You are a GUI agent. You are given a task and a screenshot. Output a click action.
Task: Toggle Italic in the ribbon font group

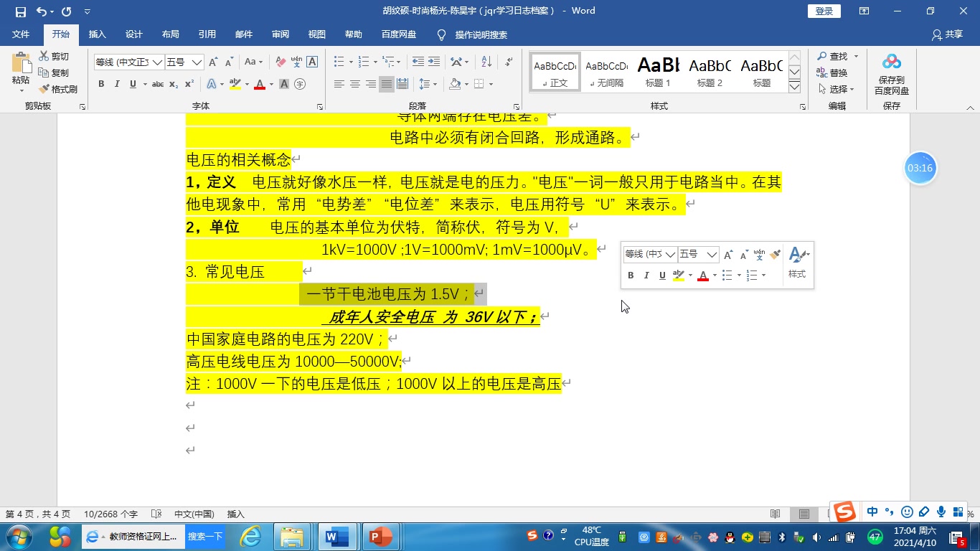117,84
